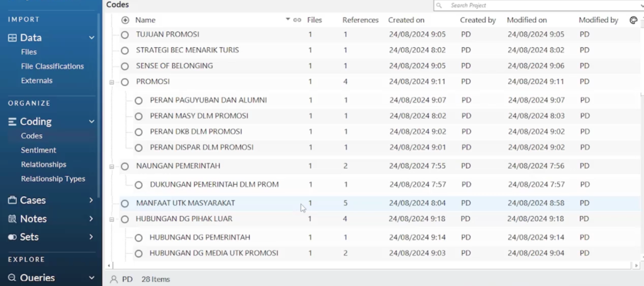
Task: Click references count 5 for MANFAAT UTK MASYARAKAT
Action: pos(345,203)
